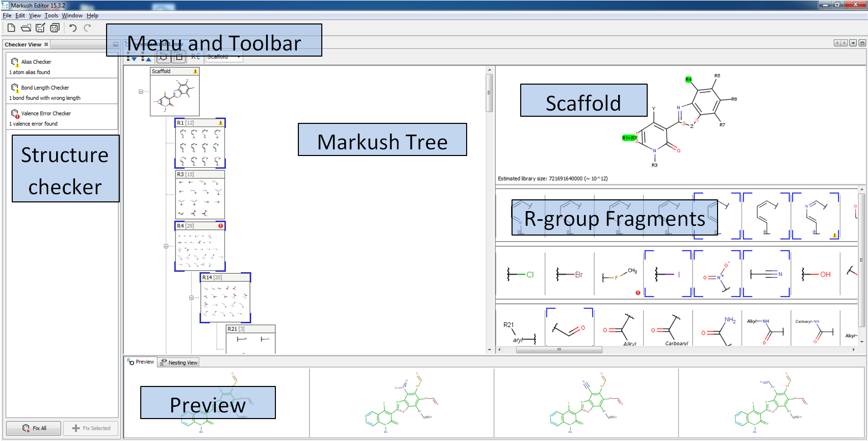Image resolution: width=868 pixels, height=441 pixels.
Task: Click the Open file folder icon
Action: coord(25,28)
